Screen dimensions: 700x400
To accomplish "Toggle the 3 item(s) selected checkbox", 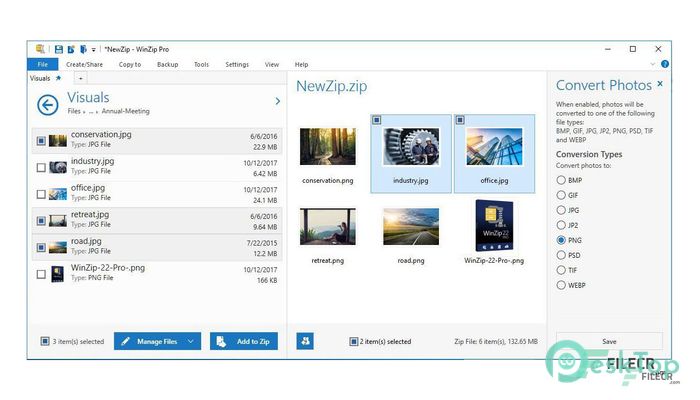I will pyautogui.click(x=45, y=341).
